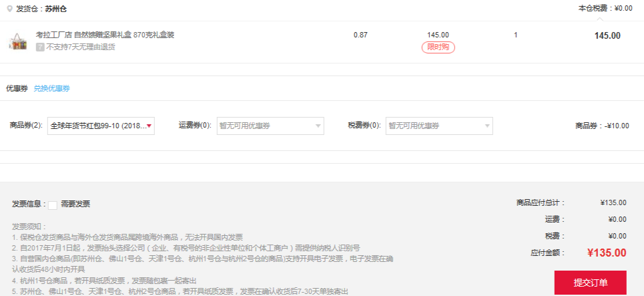Click the 优惠券 section label
This screenshot has width=644, height=296.
pos(17,88)
